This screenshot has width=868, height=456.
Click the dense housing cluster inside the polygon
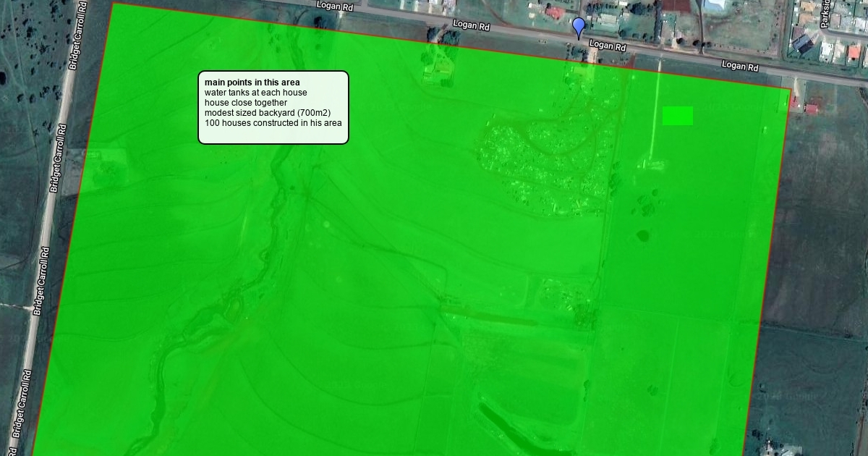click(542, 163)
